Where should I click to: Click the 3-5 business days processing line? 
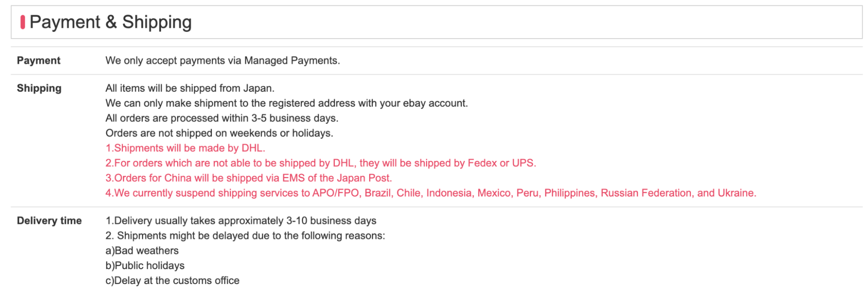[222, 118]
